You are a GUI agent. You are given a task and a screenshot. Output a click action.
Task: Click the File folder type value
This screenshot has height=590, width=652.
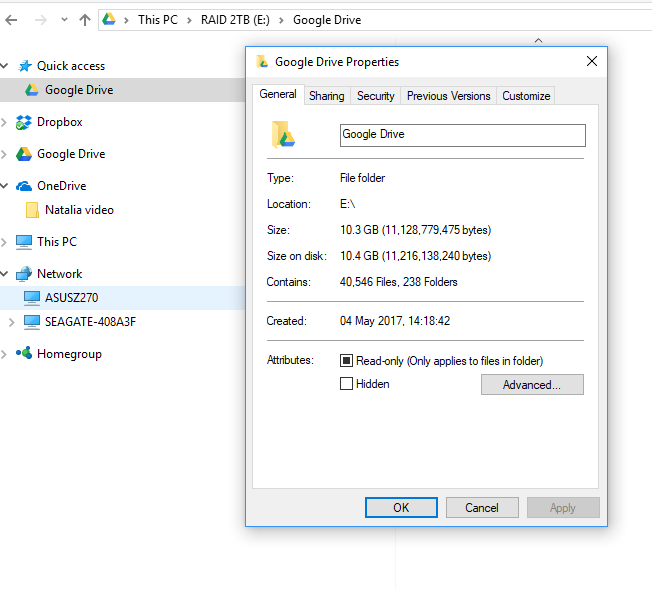tap(362, 178)
